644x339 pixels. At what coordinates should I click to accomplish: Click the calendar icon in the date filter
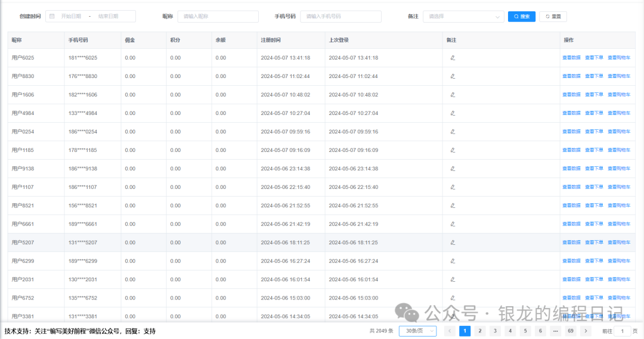[52, 17]
